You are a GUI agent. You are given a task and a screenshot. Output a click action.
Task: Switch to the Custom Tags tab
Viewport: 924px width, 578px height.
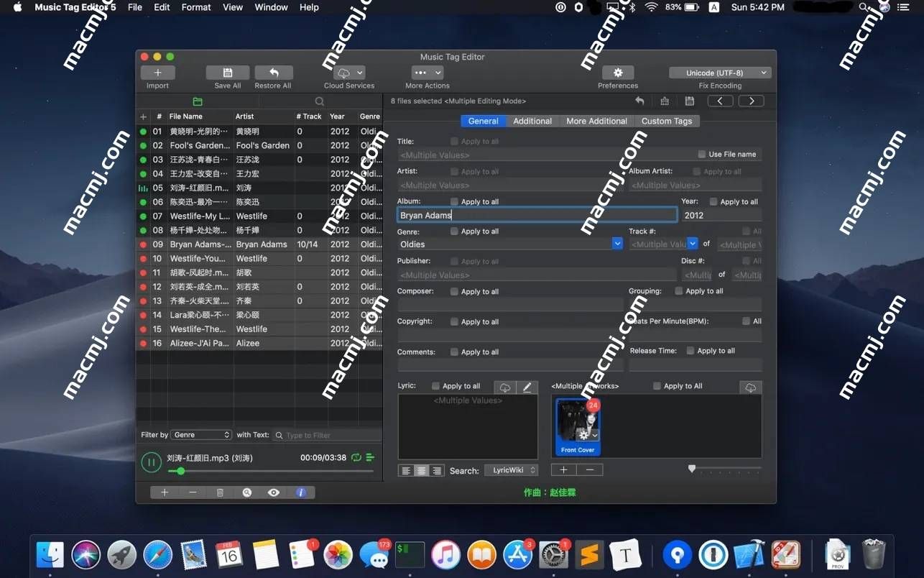click(667, 121)
